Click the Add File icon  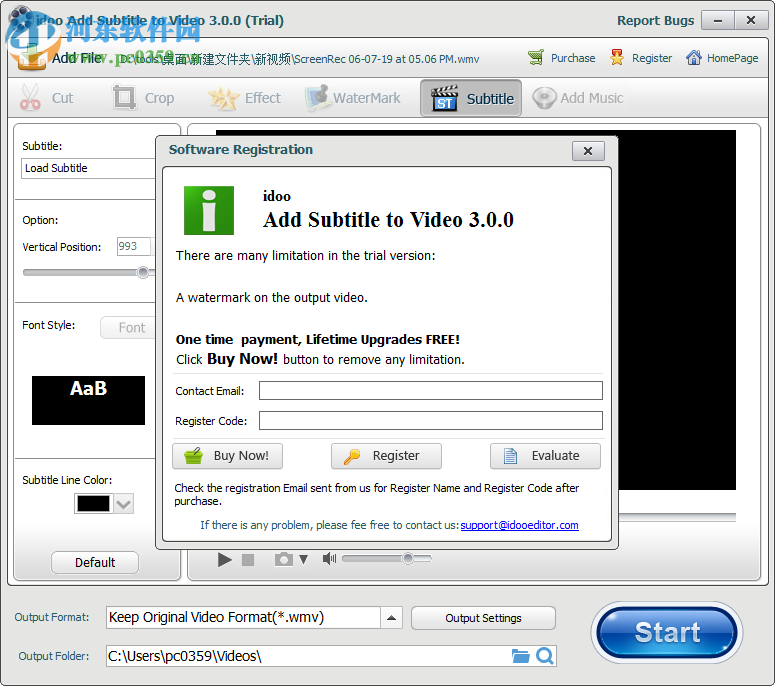(30, 56)
